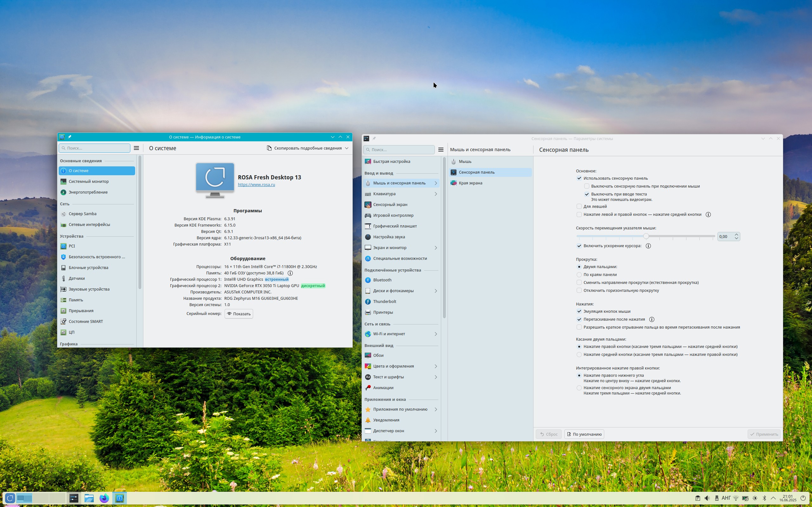Screen dimensions: 812x507
Task: Open the rosa.ru website link
Action: tap(256, 185)
